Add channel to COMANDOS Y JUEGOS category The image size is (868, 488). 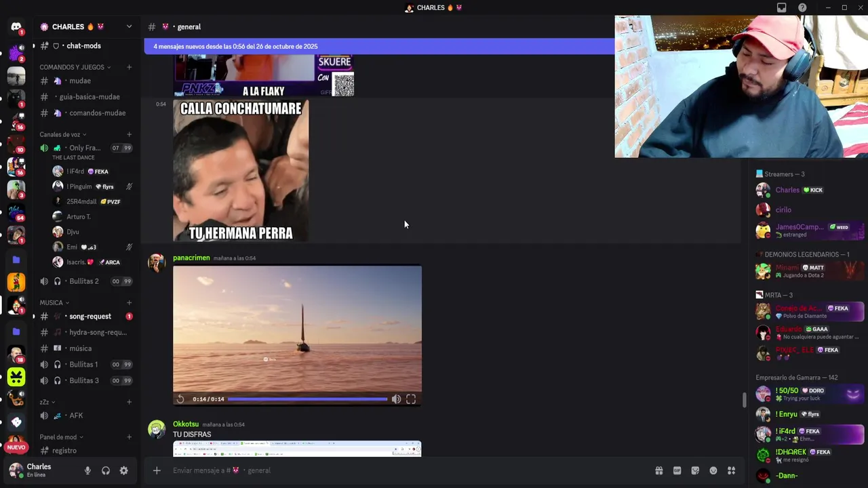click(129, 67)
